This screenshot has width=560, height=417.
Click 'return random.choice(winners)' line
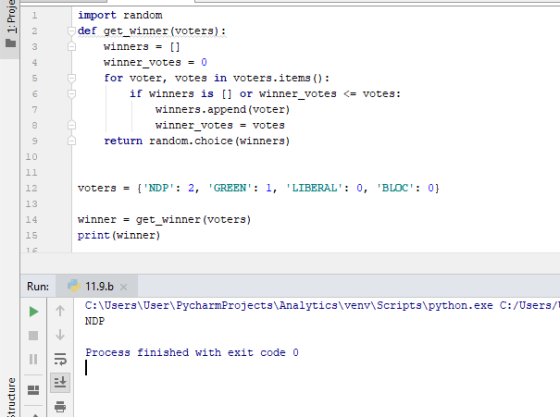[196, 141]
